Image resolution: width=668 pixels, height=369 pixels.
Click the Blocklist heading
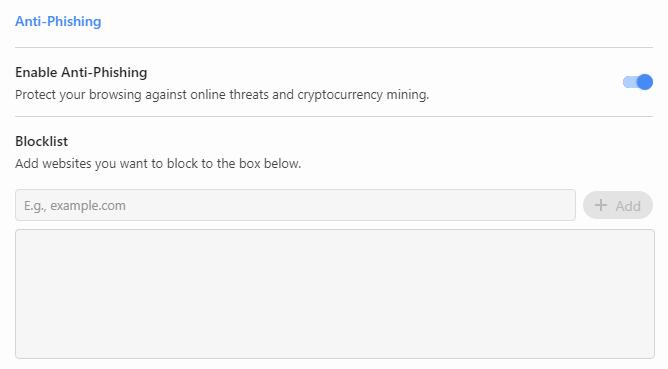41,141
